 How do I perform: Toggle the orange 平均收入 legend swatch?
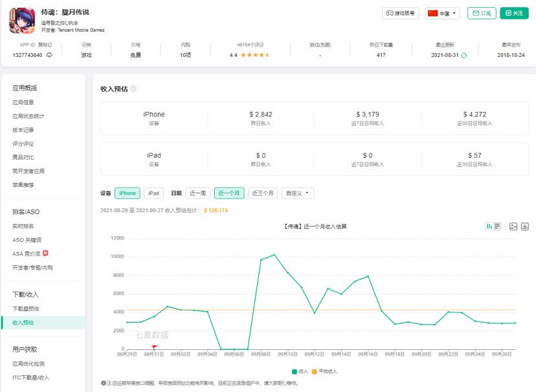tap(315, 371)
